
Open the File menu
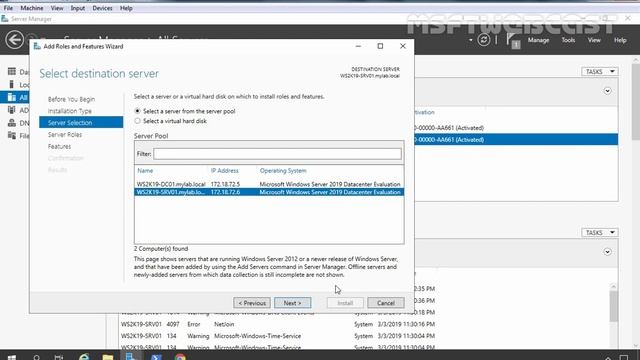pyautogui.click(x=8, y=8)
